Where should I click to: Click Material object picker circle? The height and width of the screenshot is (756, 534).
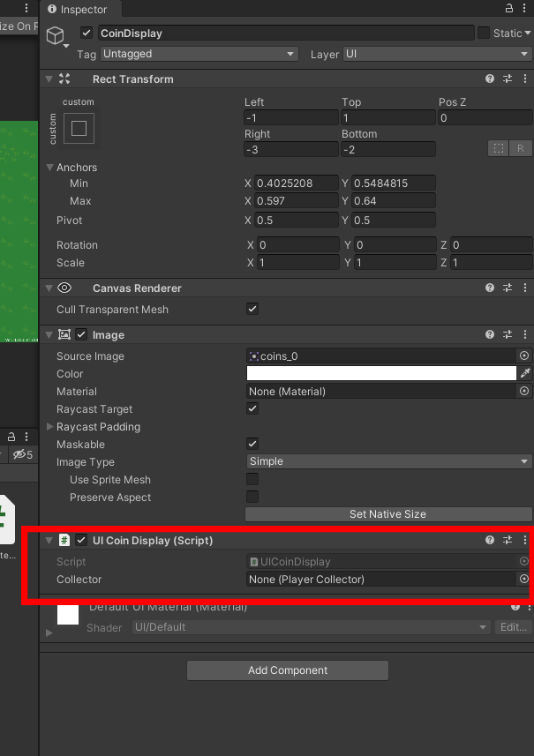pos(524,391)
